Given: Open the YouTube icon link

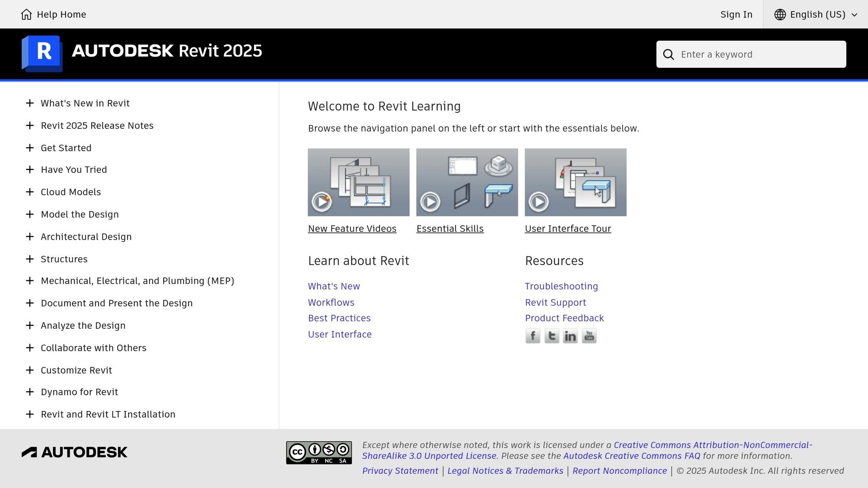Looking at the screenshot, I should [x=589, y=336].
